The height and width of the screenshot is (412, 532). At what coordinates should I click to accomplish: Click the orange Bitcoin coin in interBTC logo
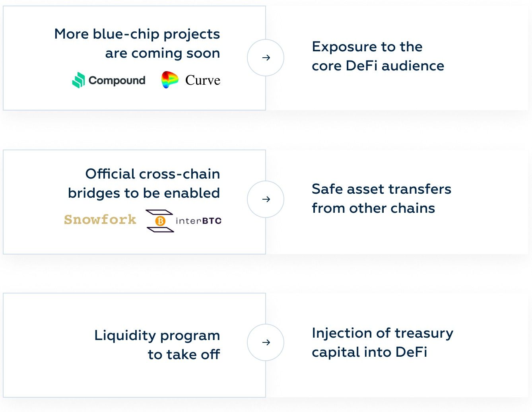tap(160, 221)
